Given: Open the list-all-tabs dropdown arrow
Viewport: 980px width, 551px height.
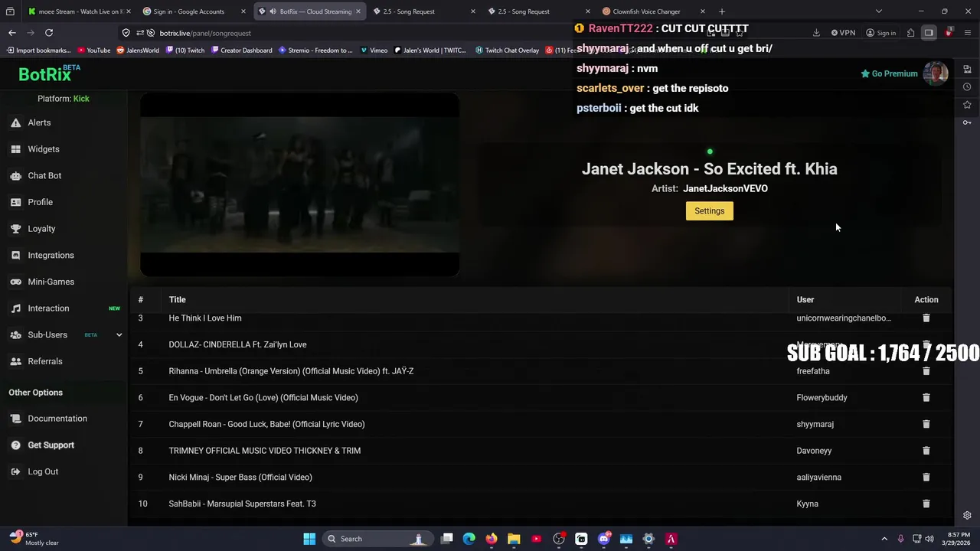Looking at the screenshot, I should [878, 11].
